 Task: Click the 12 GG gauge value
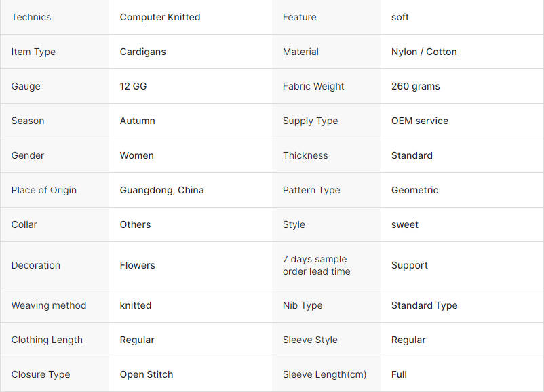pos(133,86)
